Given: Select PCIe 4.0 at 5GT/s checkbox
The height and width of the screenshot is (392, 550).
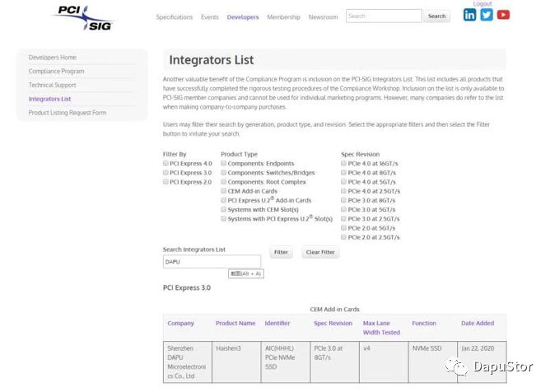Looking at the screenshot, I should pos(343,181).
